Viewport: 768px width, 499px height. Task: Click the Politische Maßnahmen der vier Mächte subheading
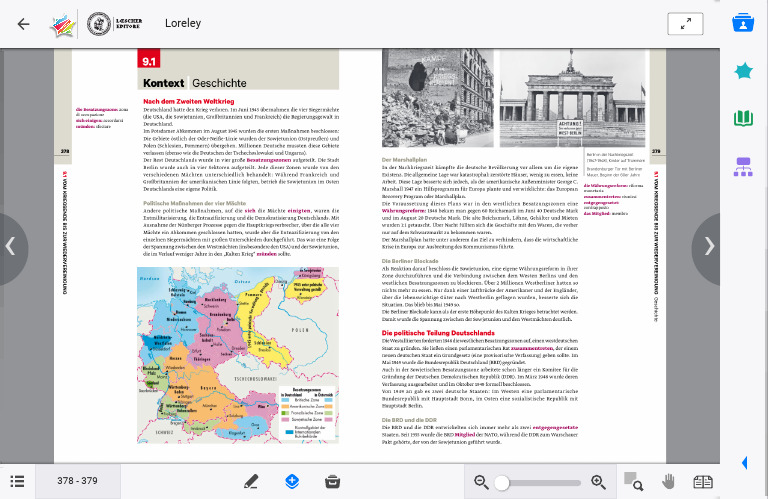click(x=194, y=203)
